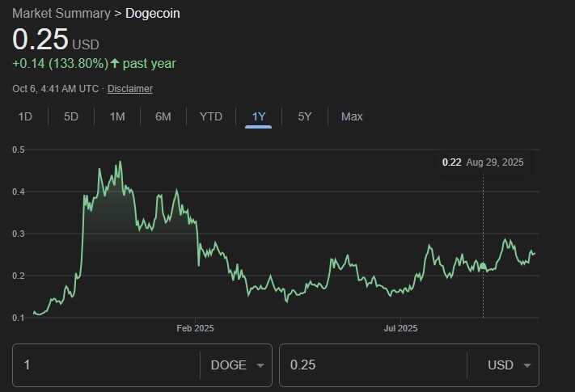Click the green up-arrow trend icon

click(115, 63)
